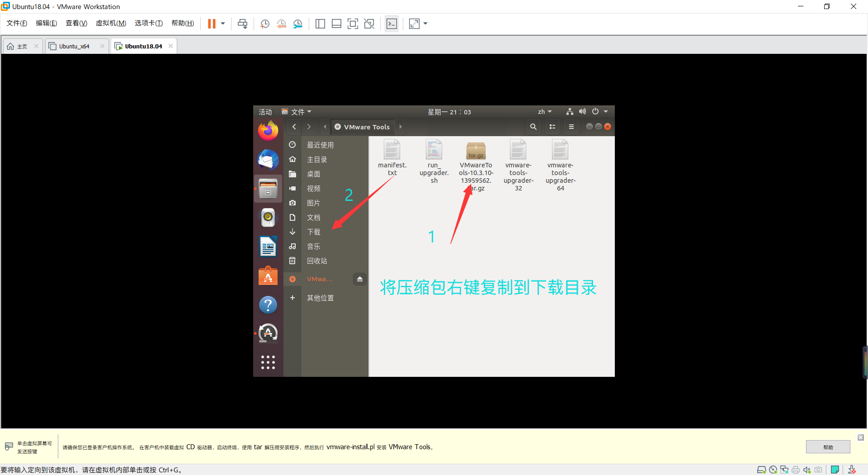Select the run_upgrader.sh file
The image size is (868, 475).
pyautogui.click(x=434, y=161)
